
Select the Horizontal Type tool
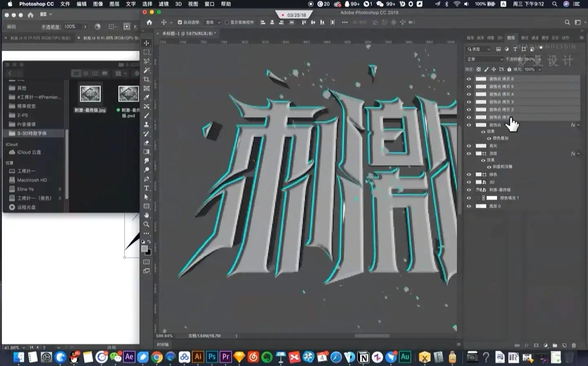[147, 188]
